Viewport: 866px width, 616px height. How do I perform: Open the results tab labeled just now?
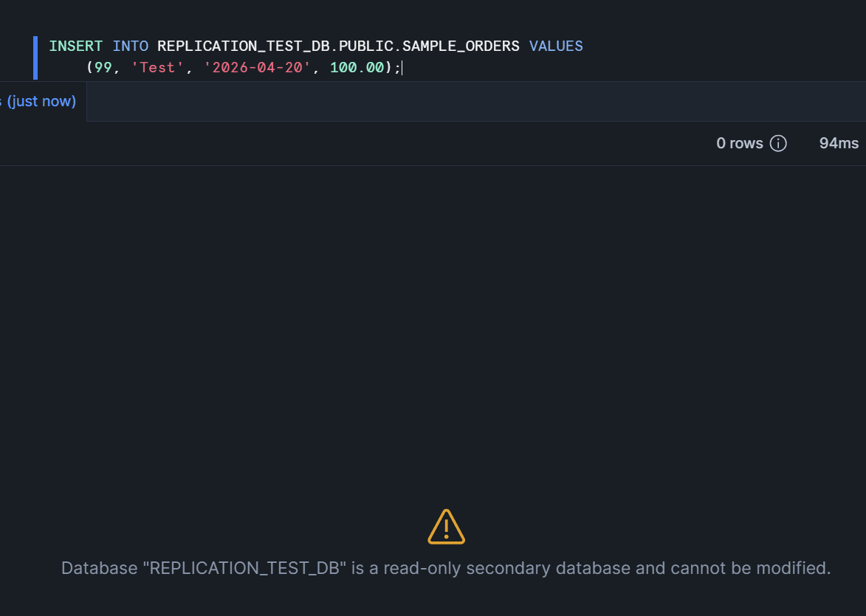click(41, 101)
